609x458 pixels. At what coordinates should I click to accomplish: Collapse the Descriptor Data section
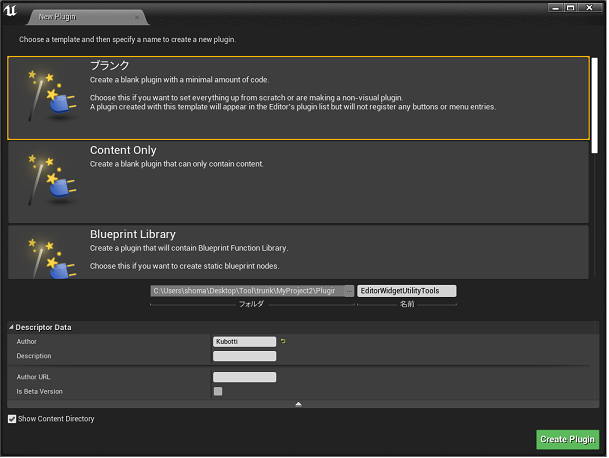pos(11,328)
